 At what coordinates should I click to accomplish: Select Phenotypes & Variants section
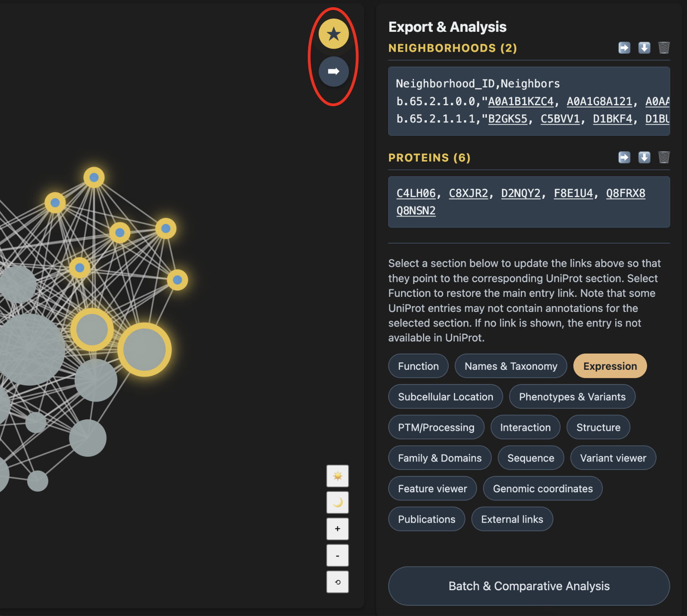(x=572, y=396)
